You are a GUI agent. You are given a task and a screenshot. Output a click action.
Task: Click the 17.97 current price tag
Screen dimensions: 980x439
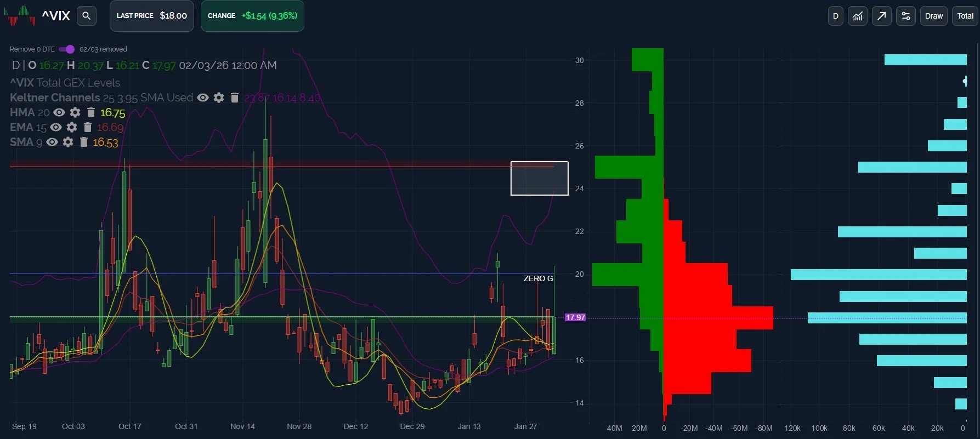point(575,317)
